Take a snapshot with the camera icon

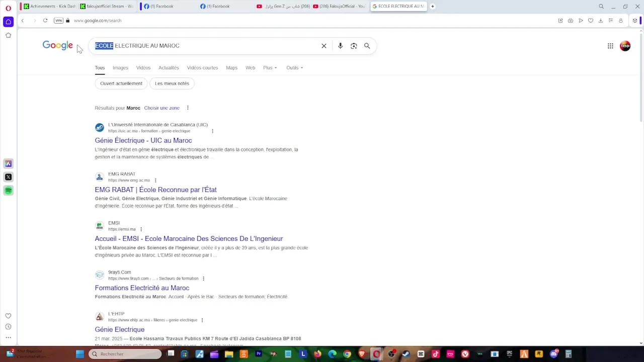coord(570,21)
